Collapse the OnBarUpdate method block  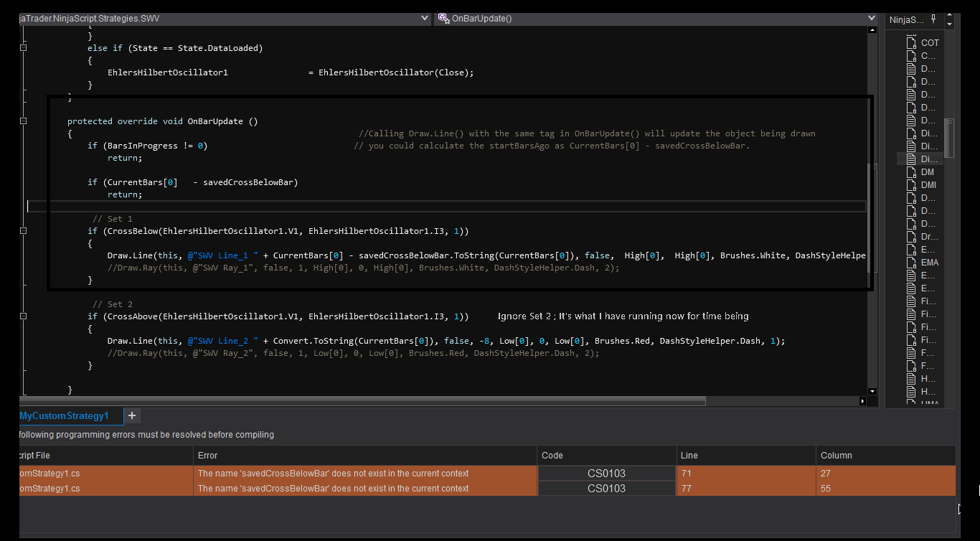click(x=24, y=121)
